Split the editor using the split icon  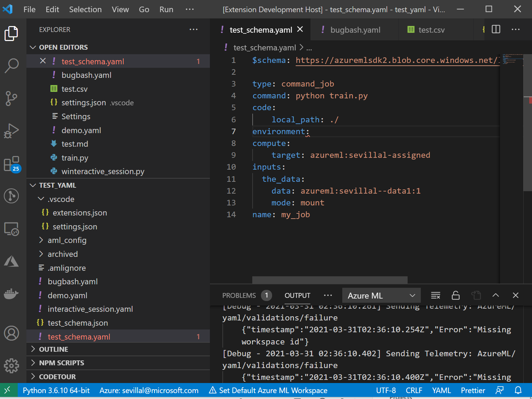[x=495, y=30]
